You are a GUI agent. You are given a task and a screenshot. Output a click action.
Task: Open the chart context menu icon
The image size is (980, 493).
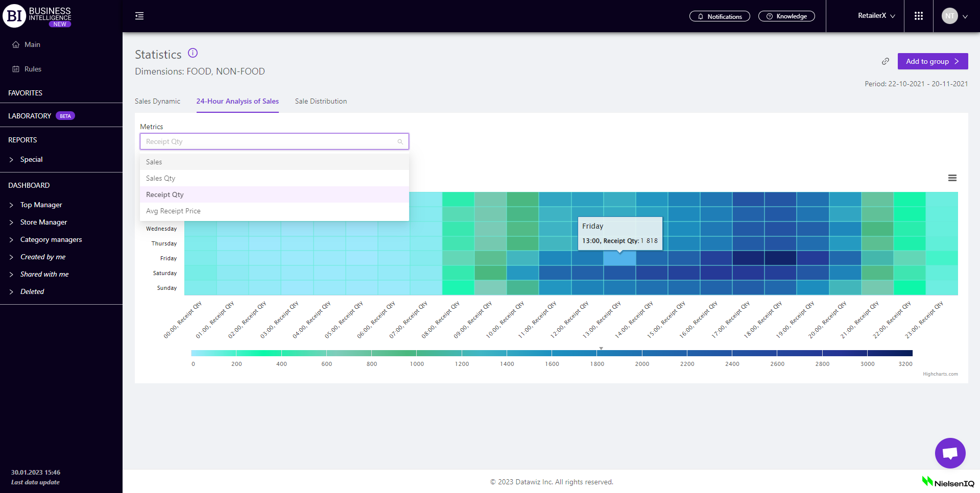952,178
